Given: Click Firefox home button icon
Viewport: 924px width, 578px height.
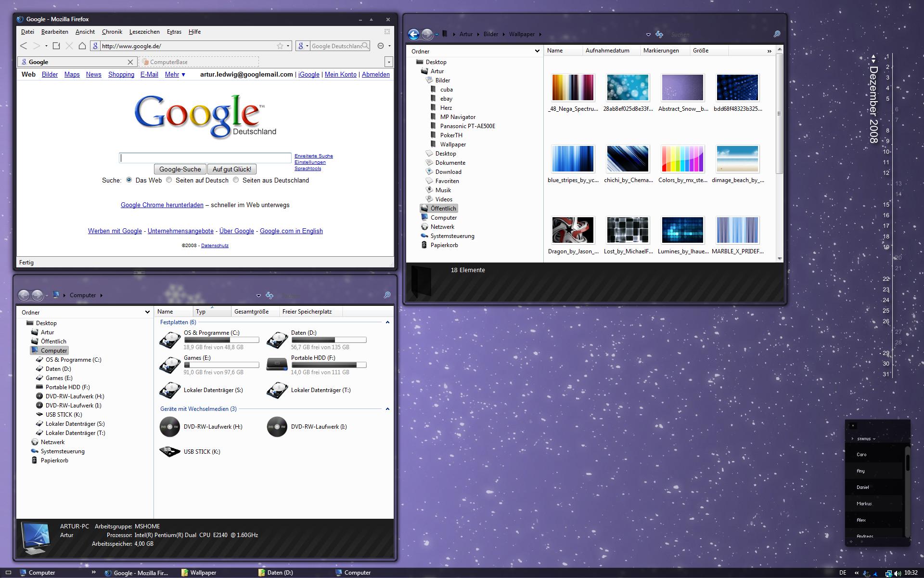Looking at the screenshot, I should pos(82,46).
